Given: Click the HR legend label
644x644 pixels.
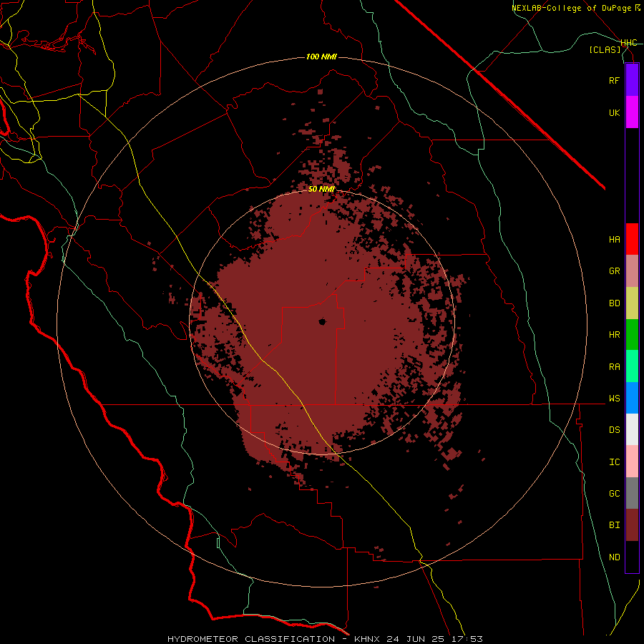Looking at the screenshot, I should coord(614,335).
